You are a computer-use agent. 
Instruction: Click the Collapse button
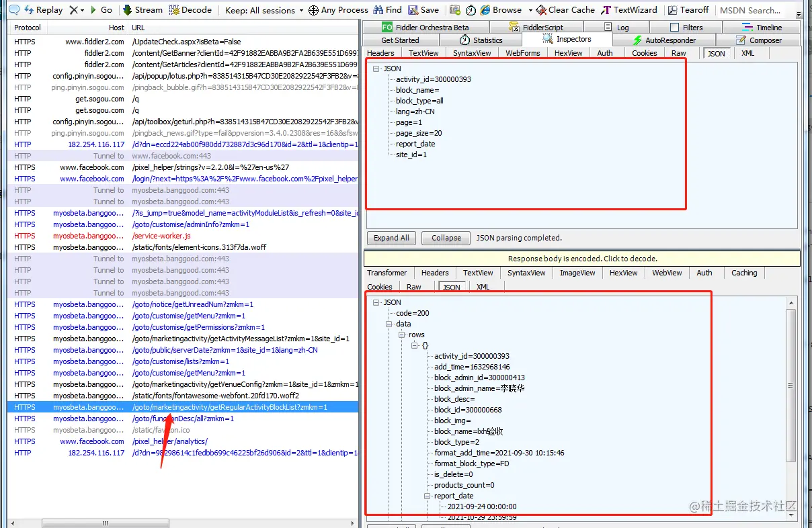(446, 238)
